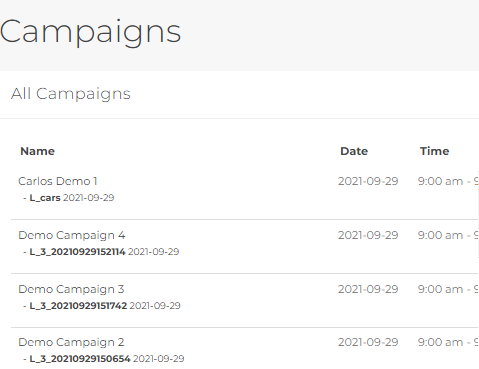This screenshot has height=369, width=479.
Task: Select list L_3_20210929151742
Action: [x=78, y=306]
